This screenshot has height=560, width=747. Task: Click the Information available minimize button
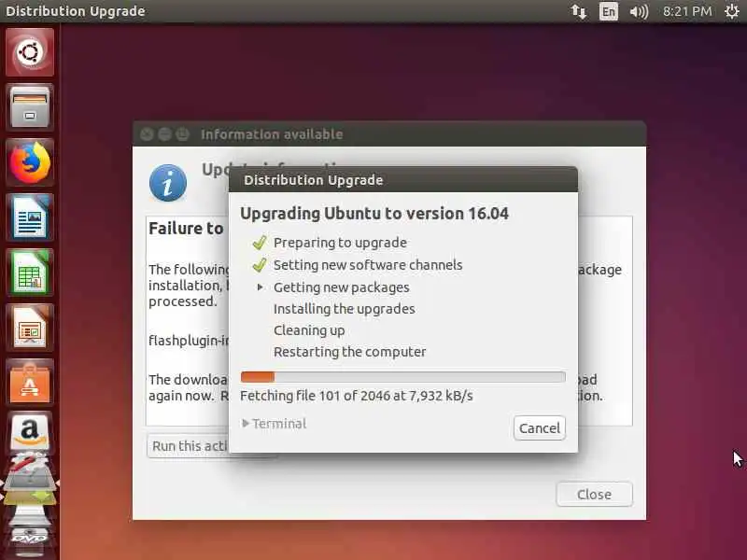click(x=164, y=134)
